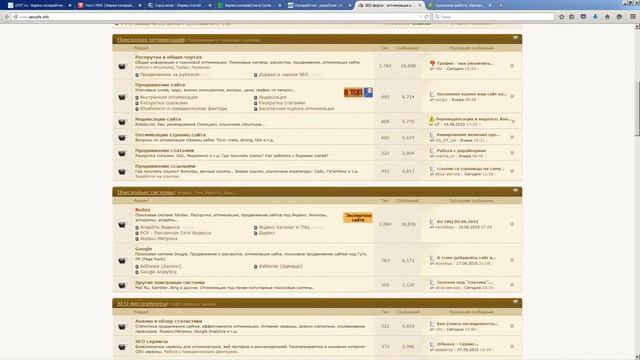Click the Экспертиза сайта banner
The width and height of the screenshot is (640, 360).
point(358,218)
